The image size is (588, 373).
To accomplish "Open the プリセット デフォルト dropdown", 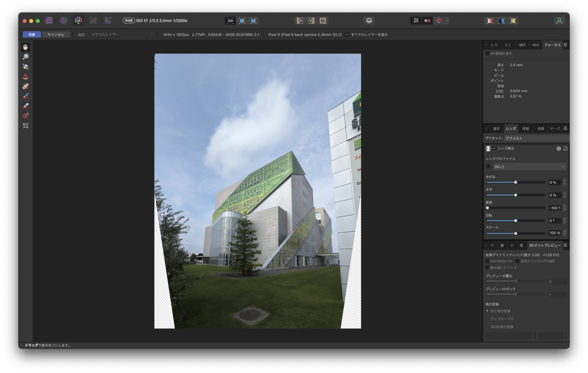I will pos(537,138).
